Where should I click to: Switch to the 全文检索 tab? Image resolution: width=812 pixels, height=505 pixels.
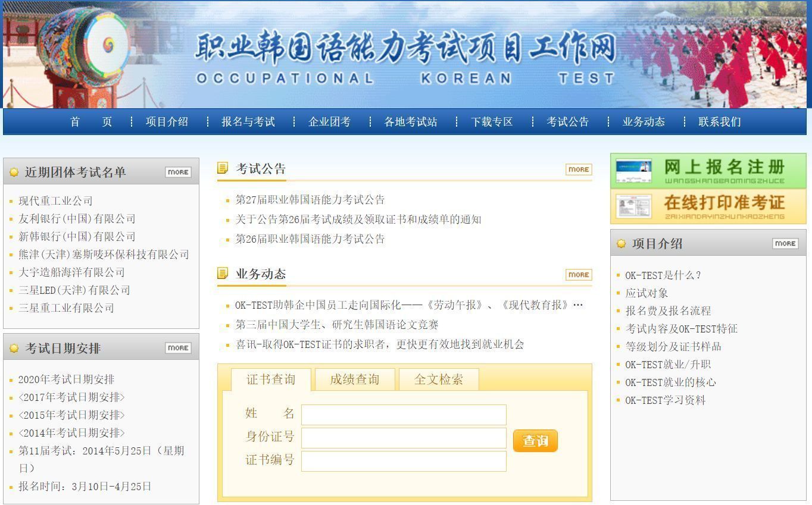(x=439, y=379)
